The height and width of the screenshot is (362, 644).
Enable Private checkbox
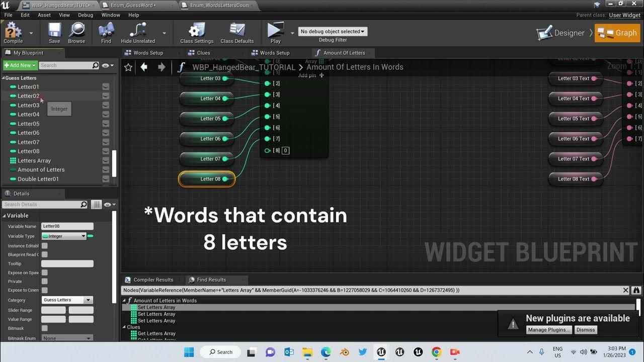tap(44, 282)
